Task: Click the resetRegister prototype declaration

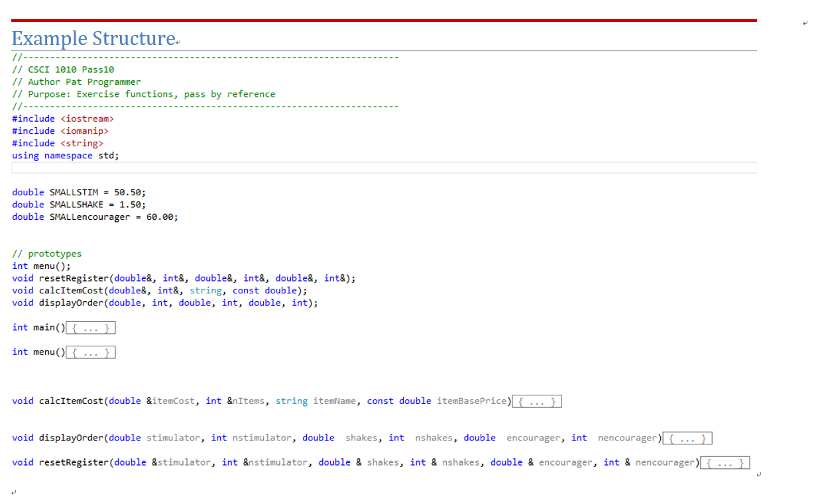Action: (x=184, y=277)
